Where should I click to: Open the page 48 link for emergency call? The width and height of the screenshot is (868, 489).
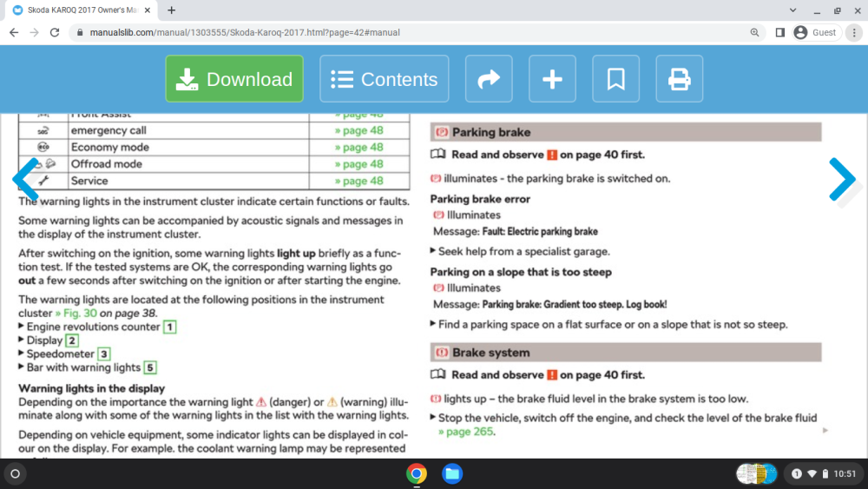click(358, 130)
